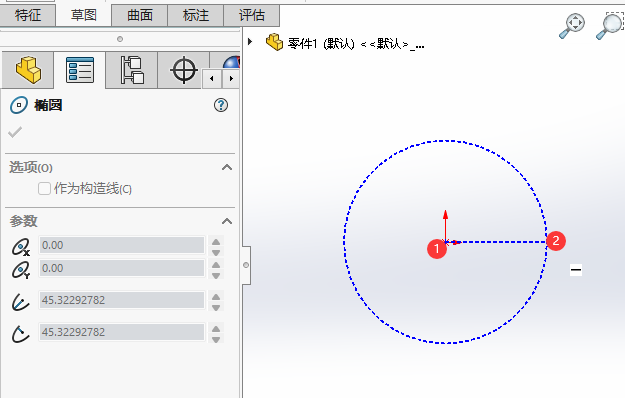Increase minor radius with up spinner
625x398 pixels.
216,329
